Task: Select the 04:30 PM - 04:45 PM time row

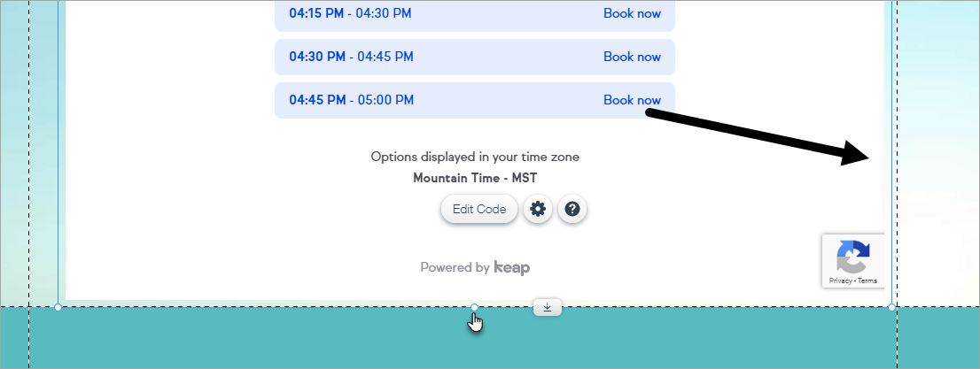Action: (475, 57)
